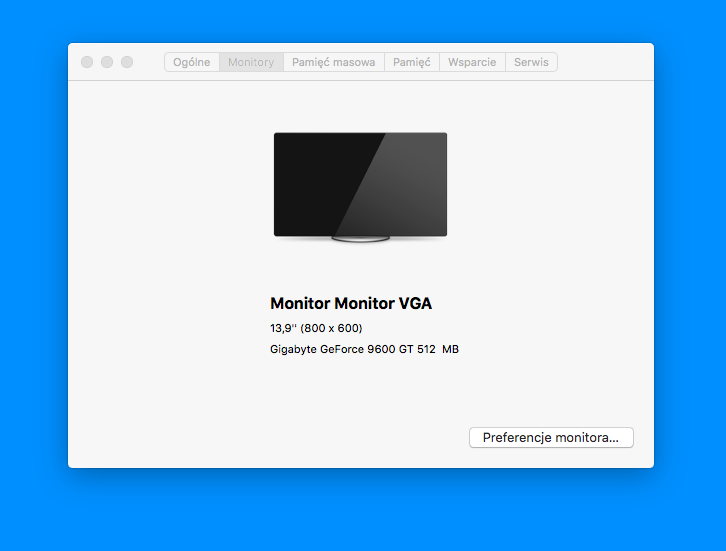Select the Monitory tab

tap(251, 62)
